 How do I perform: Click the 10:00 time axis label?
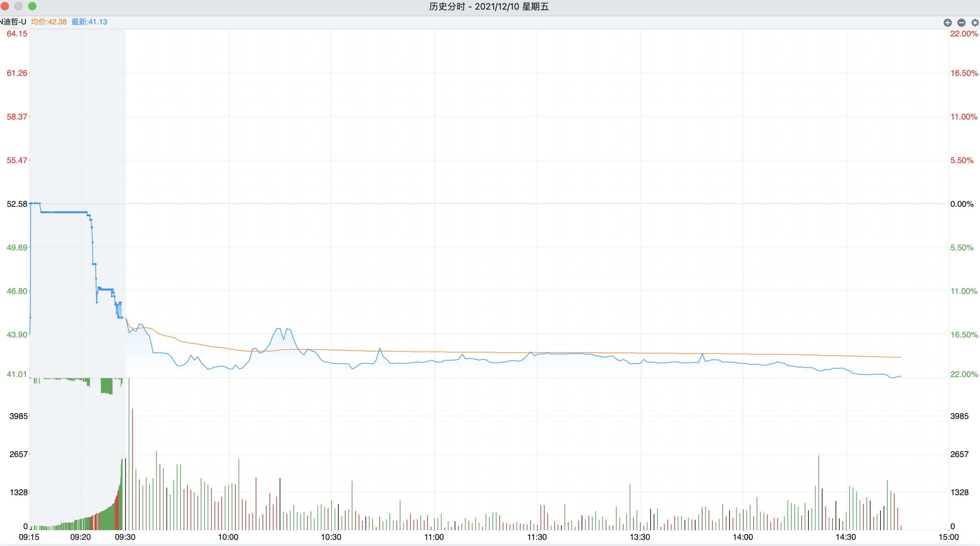[228, 537]
